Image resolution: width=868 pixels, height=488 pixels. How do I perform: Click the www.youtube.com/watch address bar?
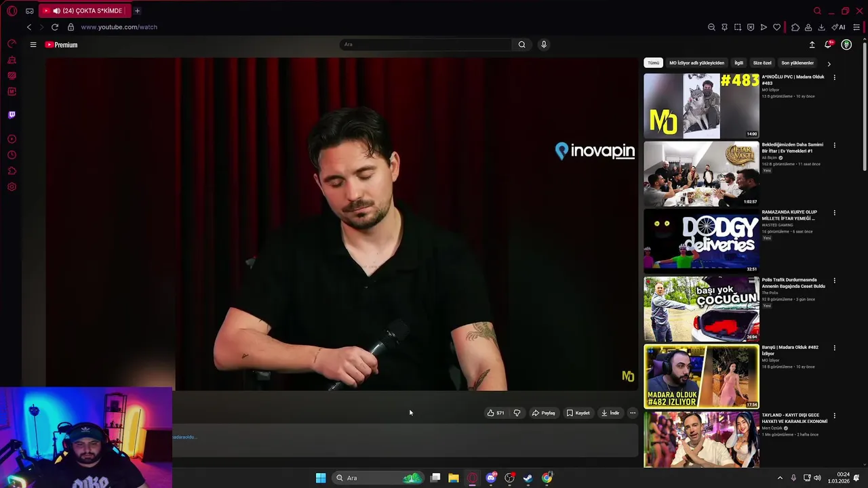coord(119,27)
